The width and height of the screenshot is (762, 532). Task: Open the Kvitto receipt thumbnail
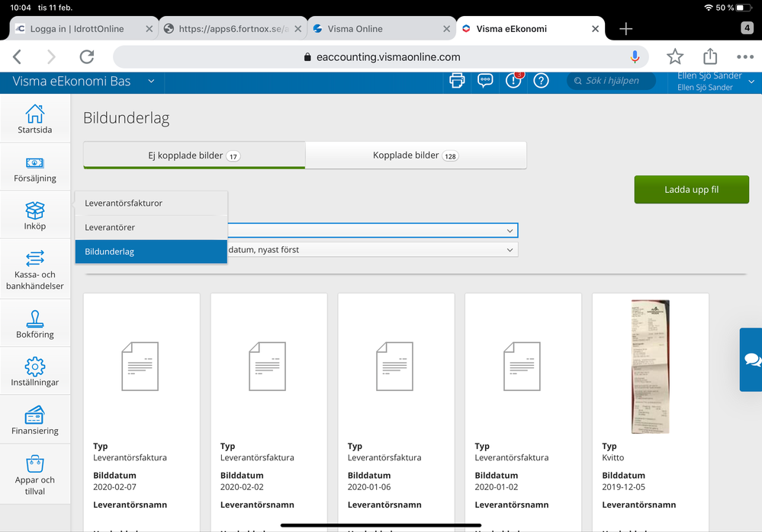tap(650, 367)
